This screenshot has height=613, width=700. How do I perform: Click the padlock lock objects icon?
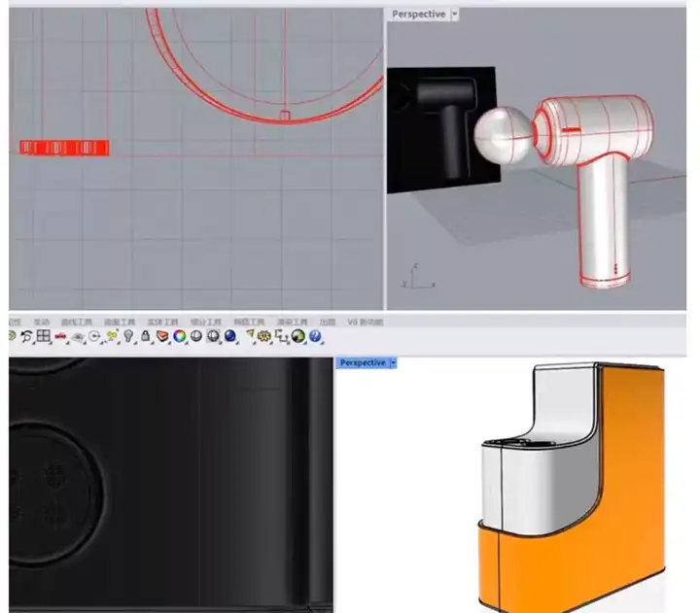(145, 336)
